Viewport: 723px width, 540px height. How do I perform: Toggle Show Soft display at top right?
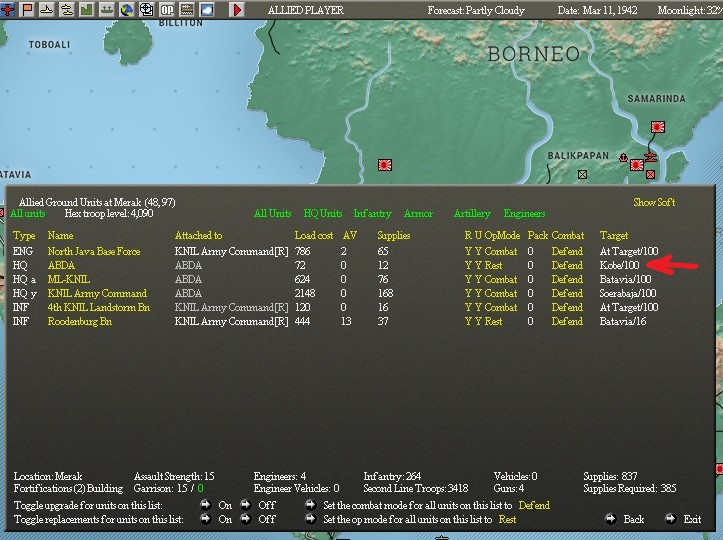pos(654,202)
